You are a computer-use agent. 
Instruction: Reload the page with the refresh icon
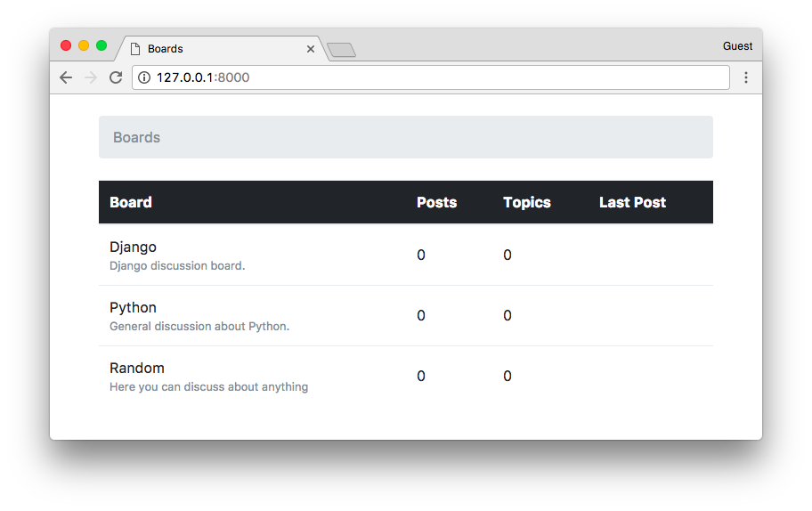(116, 77)
